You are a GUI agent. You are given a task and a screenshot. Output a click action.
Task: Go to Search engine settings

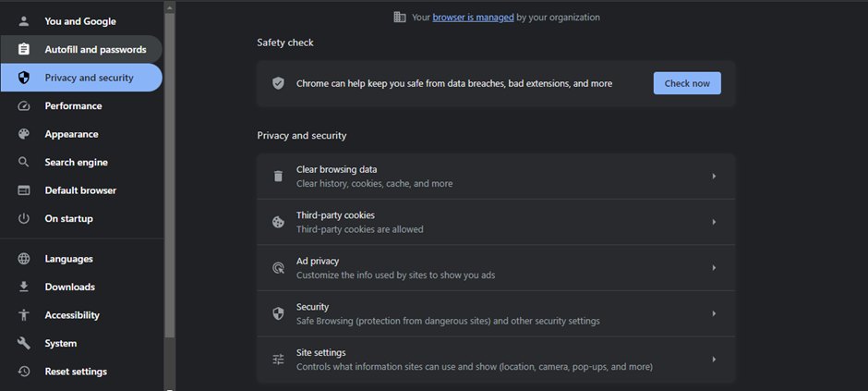[76, 163]
